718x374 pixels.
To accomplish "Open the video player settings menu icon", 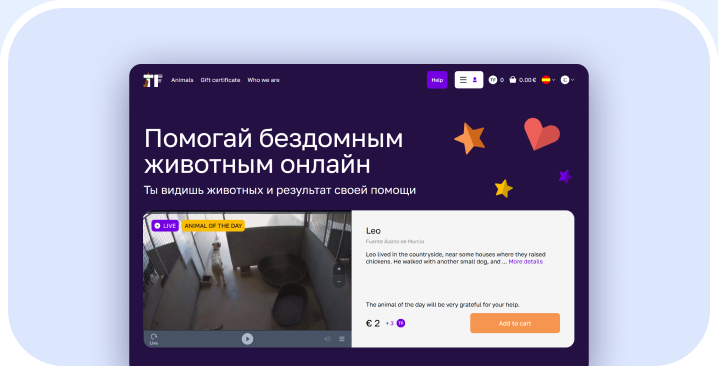I will coord(342,339).
